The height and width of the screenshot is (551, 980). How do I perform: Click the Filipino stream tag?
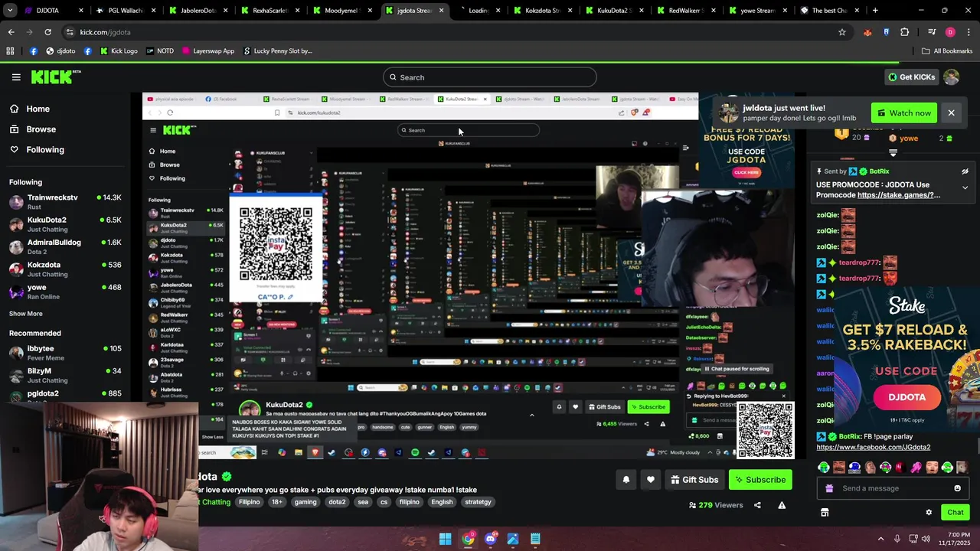(x=250, y=502)
